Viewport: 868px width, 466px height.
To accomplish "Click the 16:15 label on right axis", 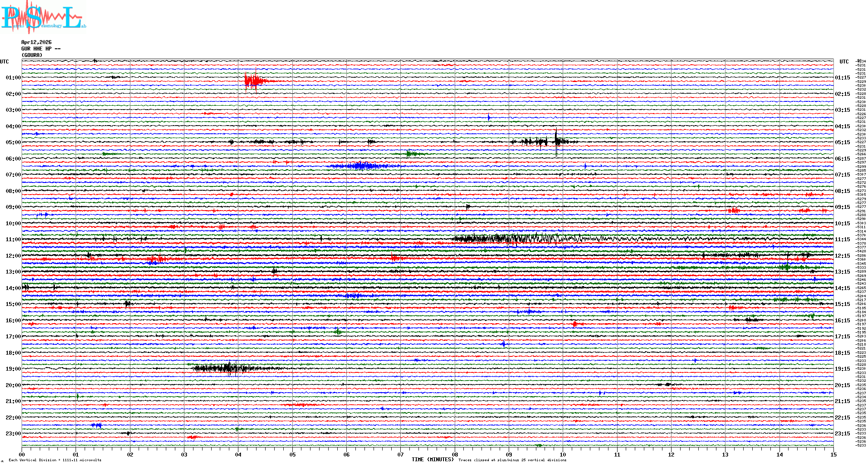I will [x=842, y=321].
